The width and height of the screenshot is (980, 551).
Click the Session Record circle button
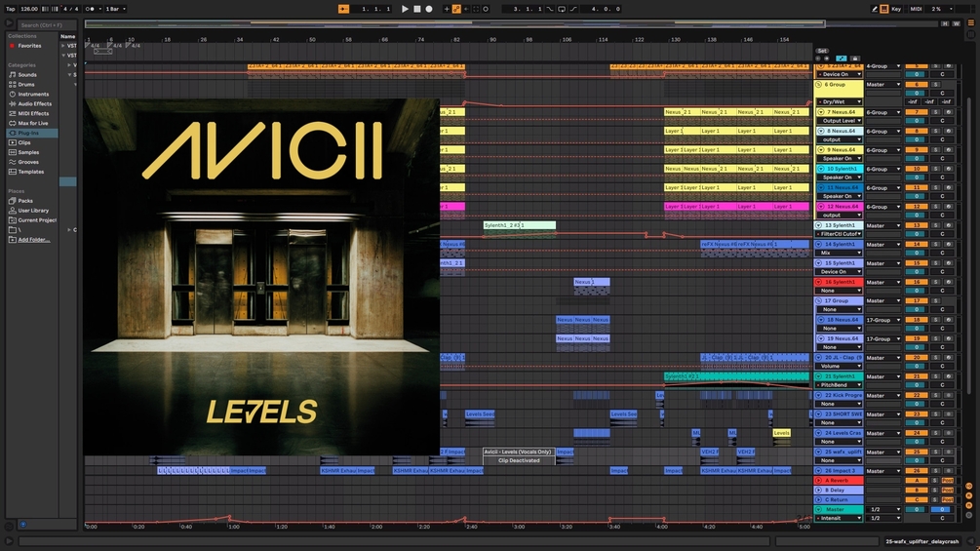486,9
